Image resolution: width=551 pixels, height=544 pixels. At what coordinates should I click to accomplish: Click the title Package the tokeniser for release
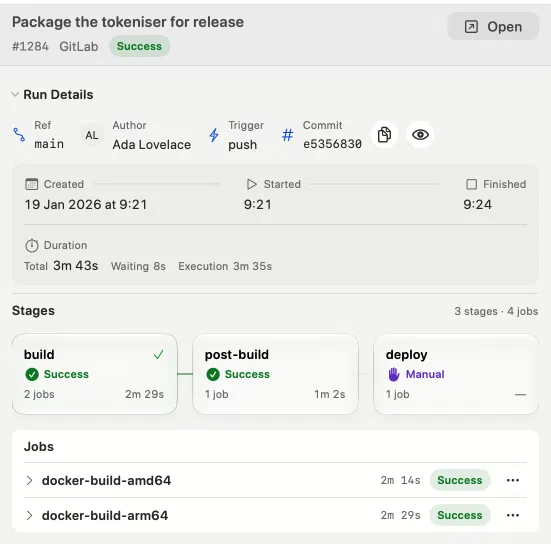(128, 22)
